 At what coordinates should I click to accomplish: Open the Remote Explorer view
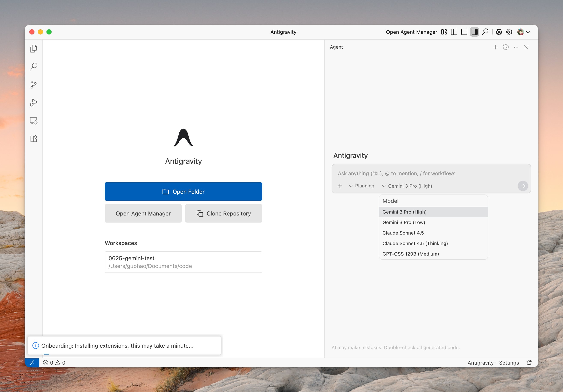point(34,121)
